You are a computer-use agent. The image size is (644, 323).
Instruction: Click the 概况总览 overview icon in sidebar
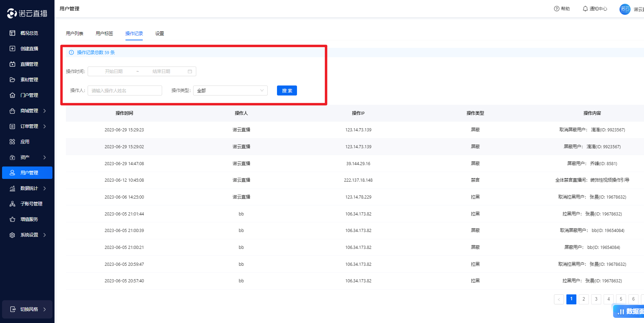12,33
